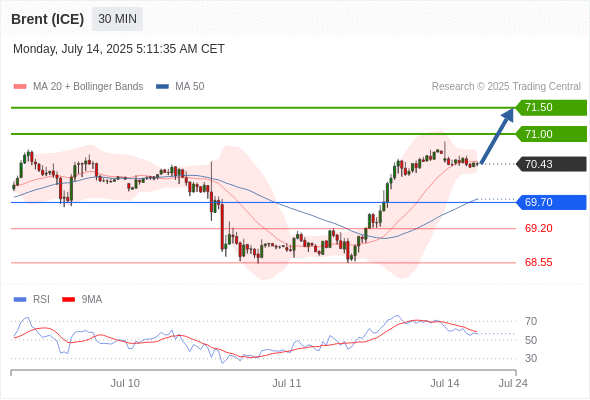Click the blue RSI legend swatch

20,300
